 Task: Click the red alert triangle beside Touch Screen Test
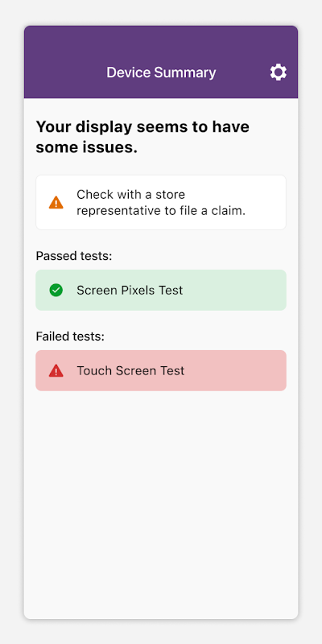(x=56, y=370)
